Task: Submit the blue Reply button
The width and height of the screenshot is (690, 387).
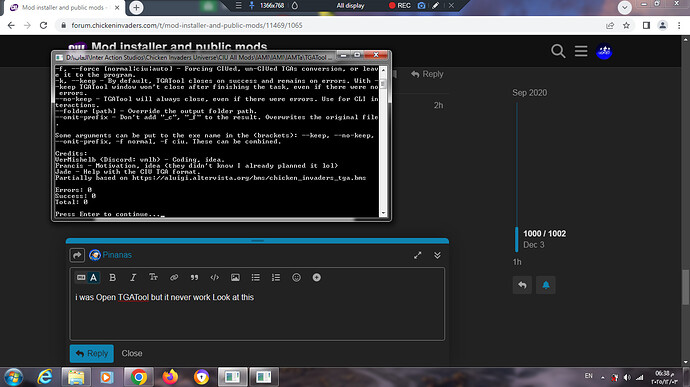Action: coord(92,354)
